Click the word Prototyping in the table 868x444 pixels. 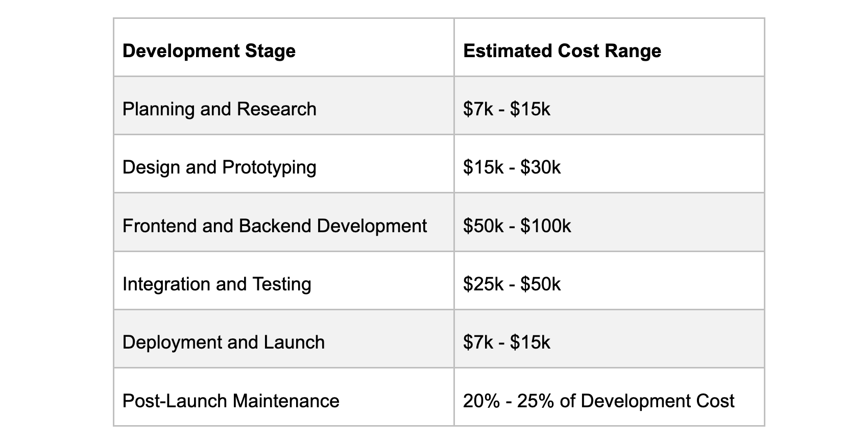(269, 168)
